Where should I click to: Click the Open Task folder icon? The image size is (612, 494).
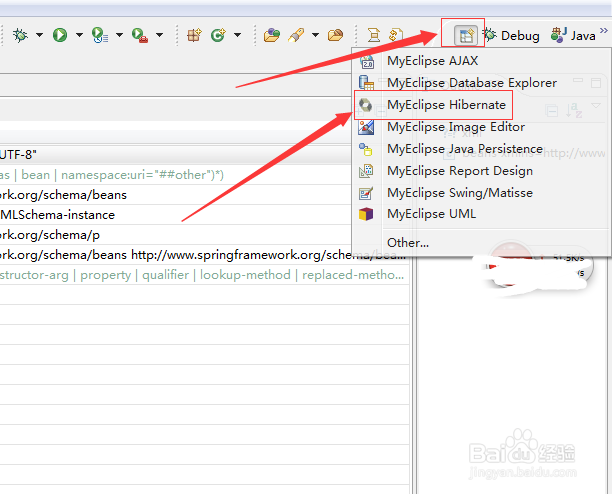335,35
